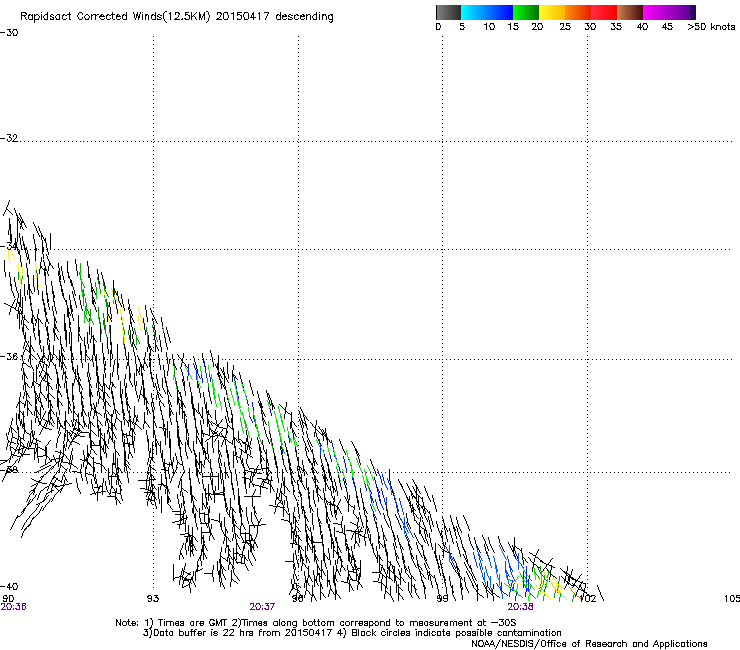Click the '35' label under the color bar
Viewport: 740px width, 650px height.
[x=616, y=27]
